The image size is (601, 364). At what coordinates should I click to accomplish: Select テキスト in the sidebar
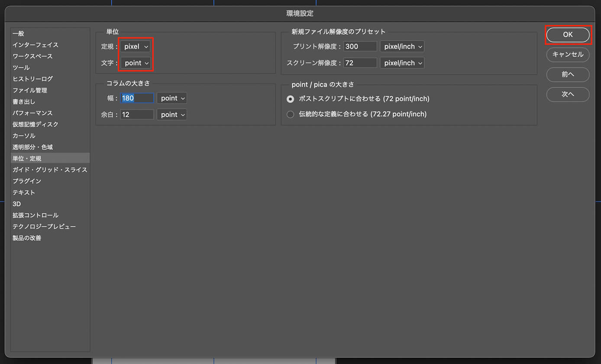(50, 193)
